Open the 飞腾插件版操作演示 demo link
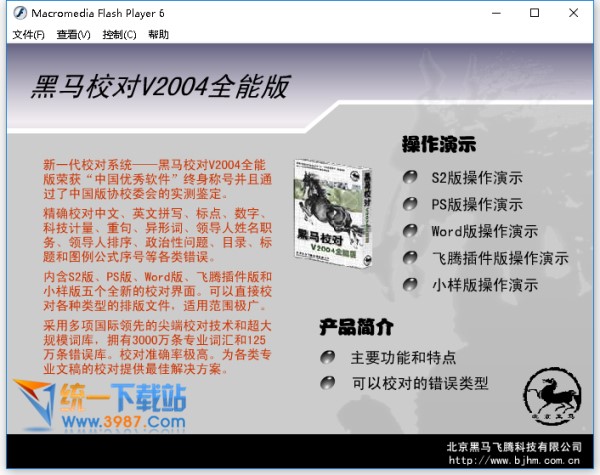The height and width of the screenshot is (475, 600). point(500,258)
